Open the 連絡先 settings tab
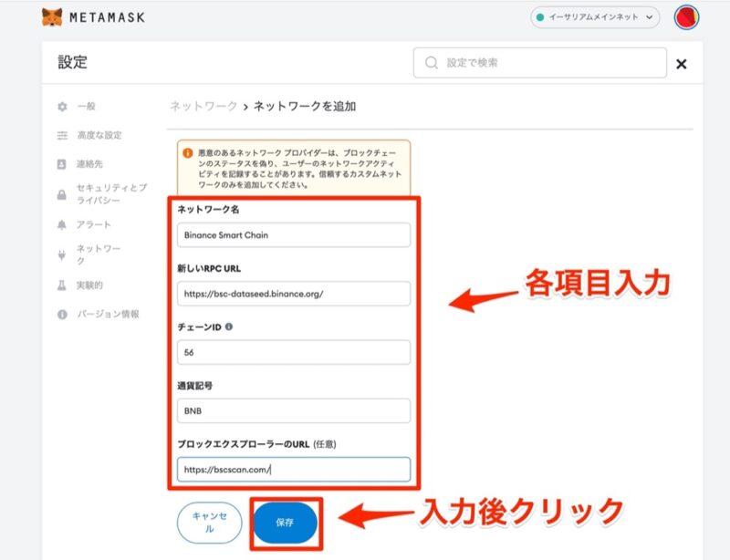730x560 pixels. click(x=89, y=164)
